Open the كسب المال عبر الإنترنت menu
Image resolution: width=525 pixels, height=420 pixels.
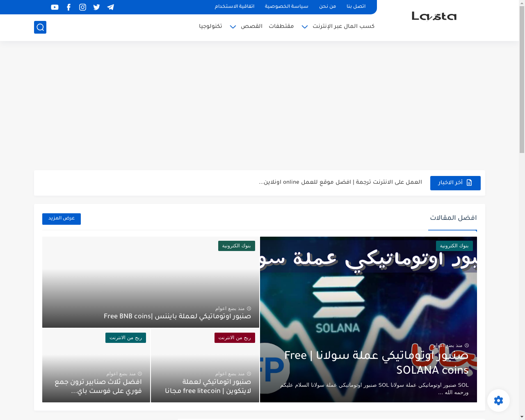click(343, 26)
